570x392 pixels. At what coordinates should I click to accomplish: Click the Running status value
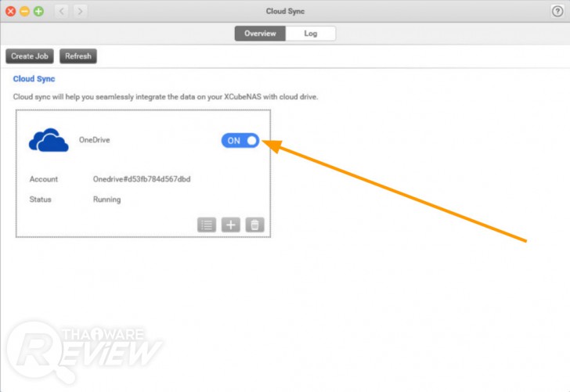[x=106, y=200]
